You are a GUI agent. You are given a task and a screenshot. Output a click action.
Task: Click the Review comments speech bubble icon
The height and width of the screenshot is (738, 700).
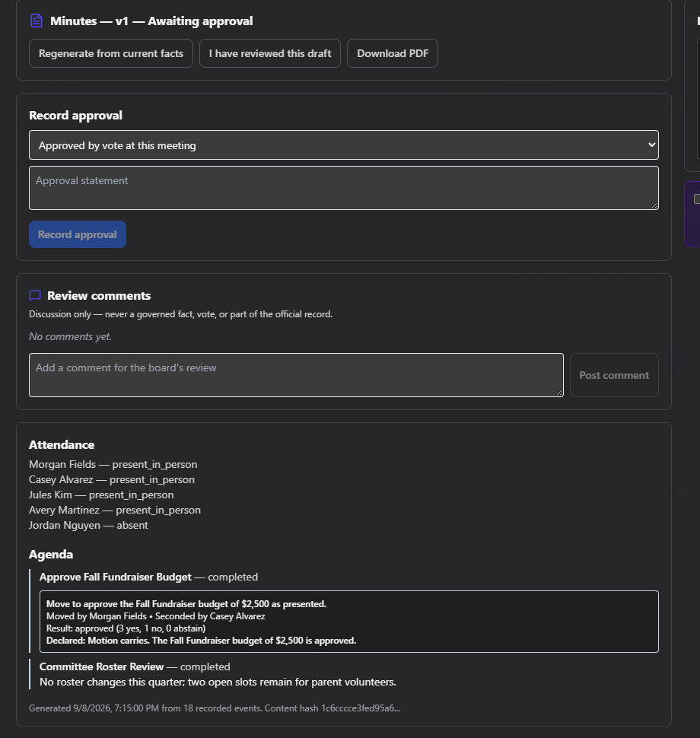click(35, 295)
